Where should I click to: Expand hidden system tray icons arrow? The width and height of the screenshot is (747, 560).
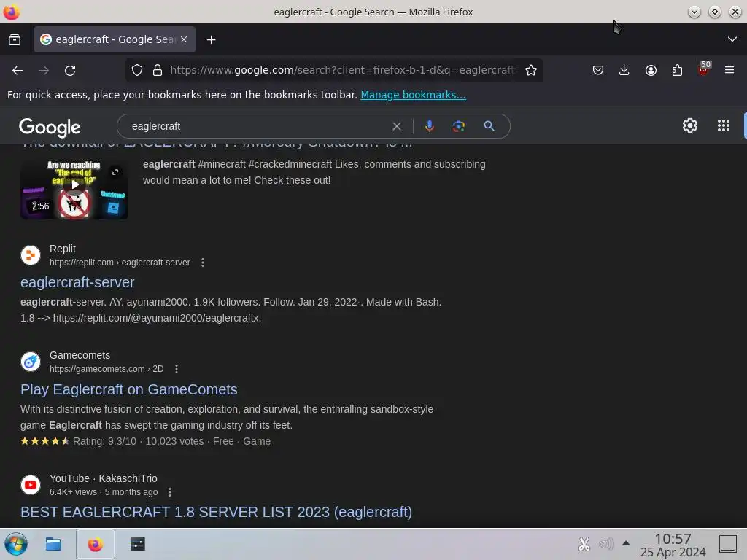pyautogui.click(x=626, y=543)
